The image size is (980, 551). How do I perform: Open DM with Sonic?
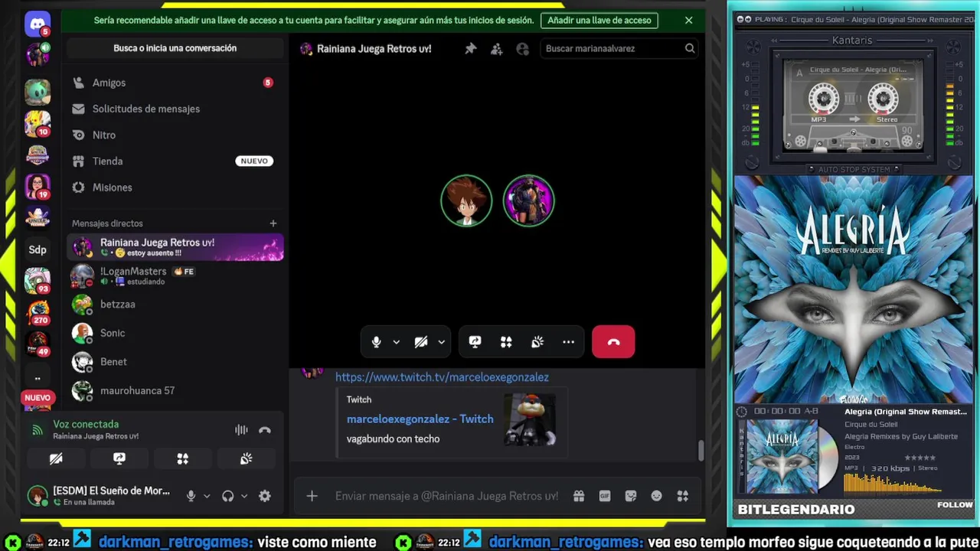[175, 333]
